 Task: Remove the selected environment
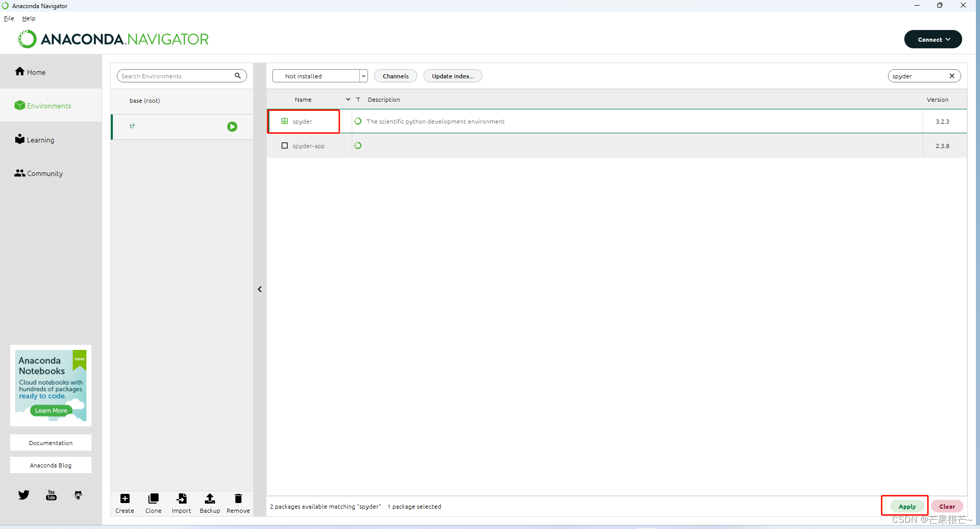[x=238, y=503]
